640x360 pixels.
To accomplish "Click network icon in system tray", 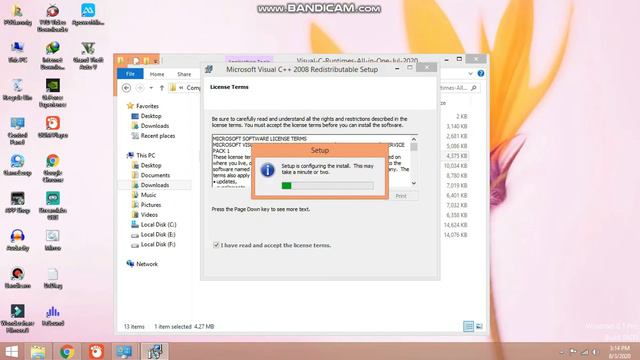I will 585,351.
